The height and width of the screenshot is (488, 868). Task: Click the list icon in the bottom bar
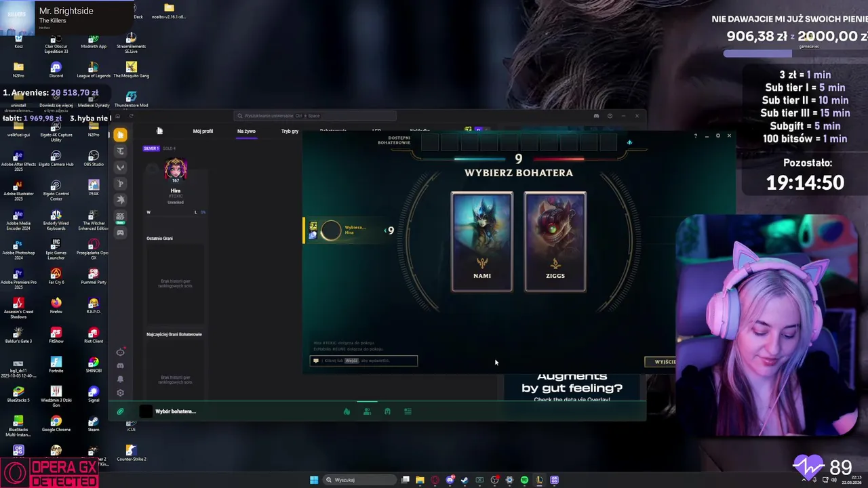pyautogui.click(x=408, y=411)
